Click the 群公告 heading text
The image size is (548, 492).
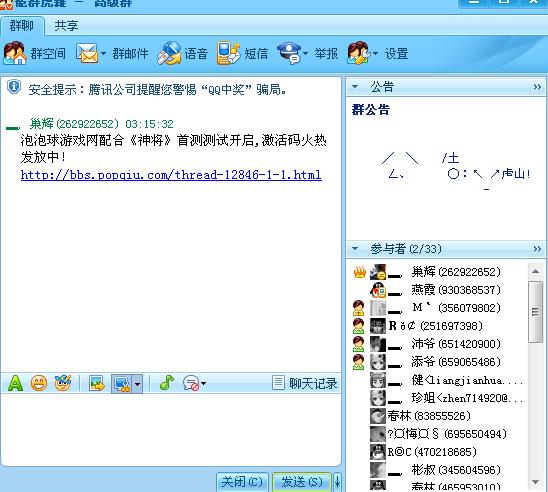click(370, 109)
